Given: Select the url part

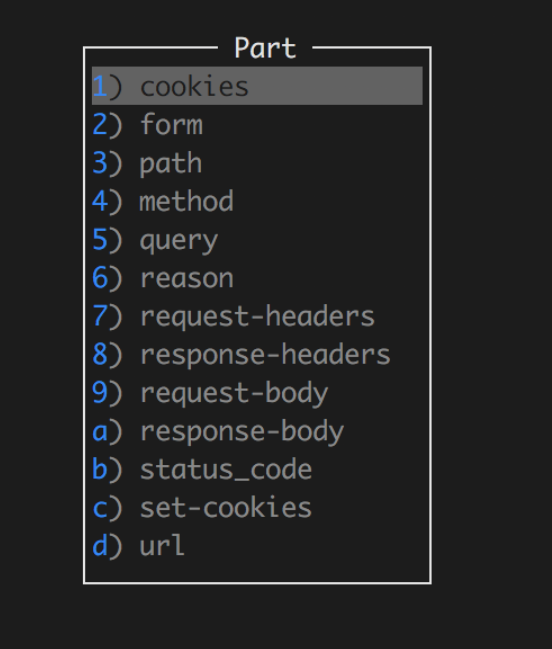Looking at the screenshot, I should point(257,546).
